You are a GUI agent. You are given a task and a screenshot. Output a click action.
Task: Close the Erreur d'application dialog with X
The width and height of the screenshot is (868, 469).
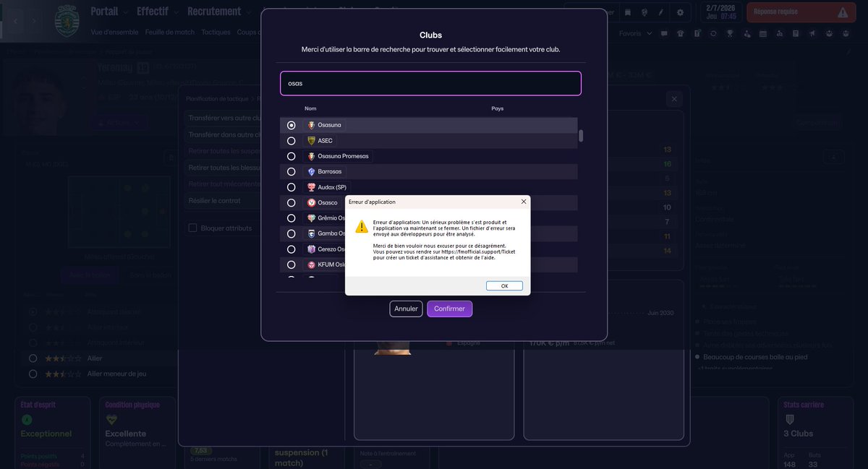(x=524, y=202)
